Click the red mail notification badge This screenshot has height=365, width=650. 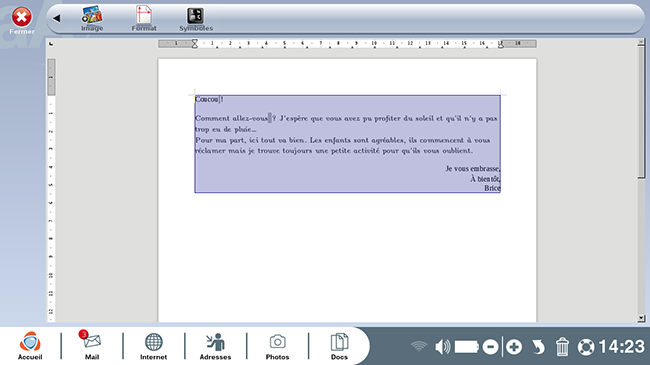tap(83, 334)
